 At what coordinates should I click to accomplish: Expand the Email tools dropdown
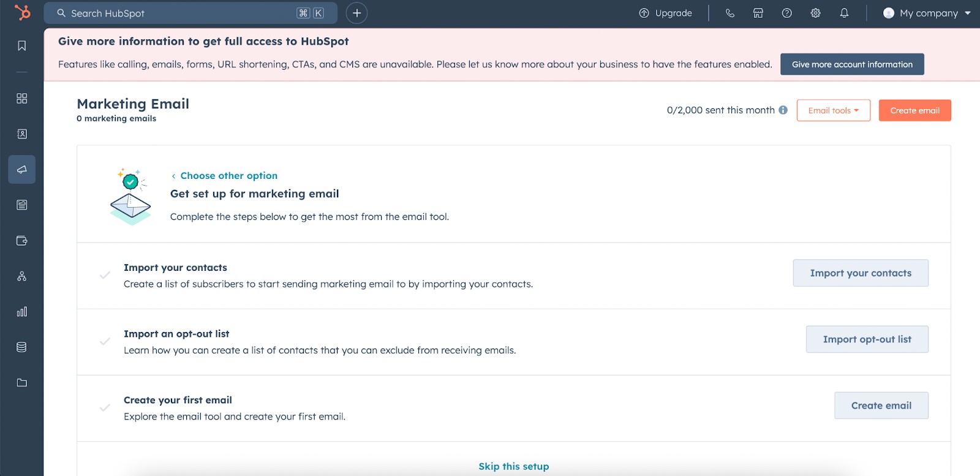point(834,110)
